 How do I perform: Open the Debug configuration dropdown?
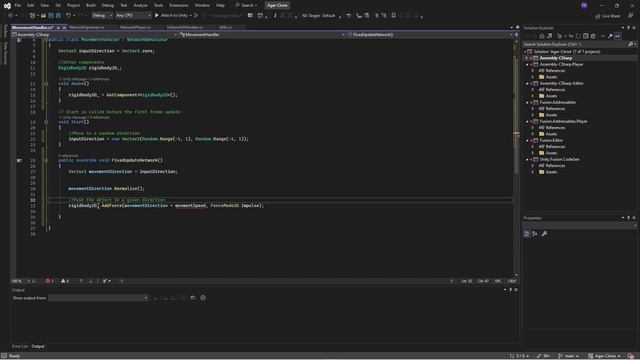click(102, 16)
